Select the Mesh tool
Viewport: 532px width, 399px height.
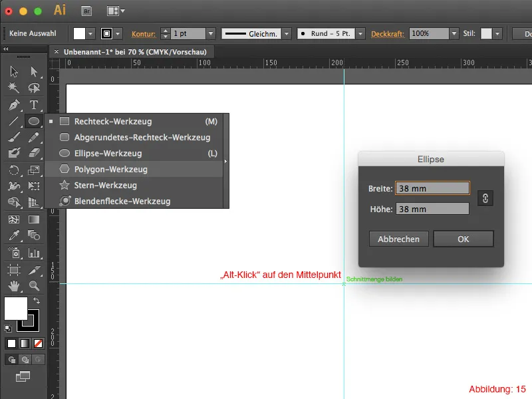tap(14, 219)
